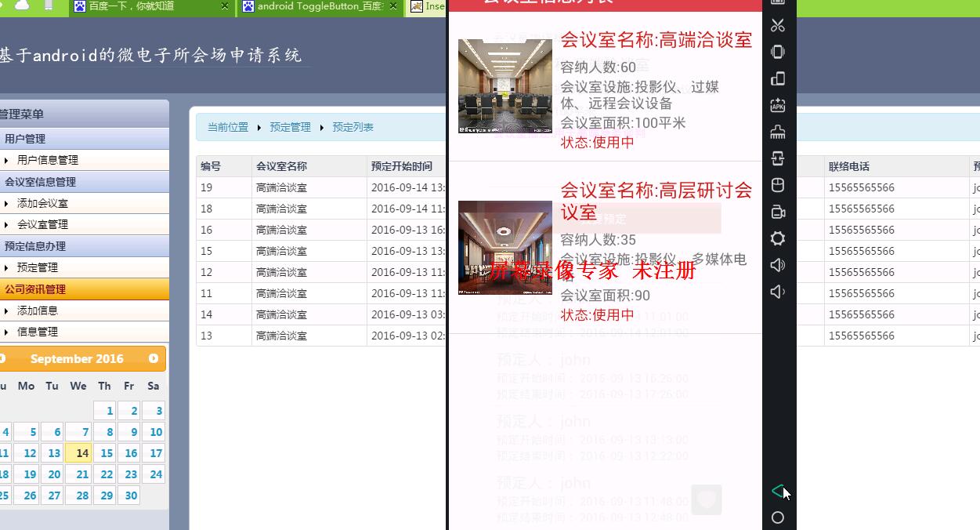
Task: Open the 高端洽谈室 meeting room photo
Action: [x=505, y=86]
